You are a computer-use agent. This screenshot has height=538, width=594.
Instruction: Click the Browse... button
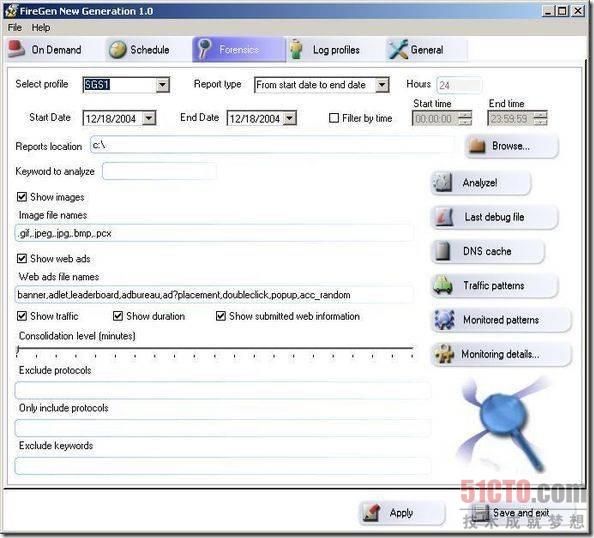[x=511, y=146]
